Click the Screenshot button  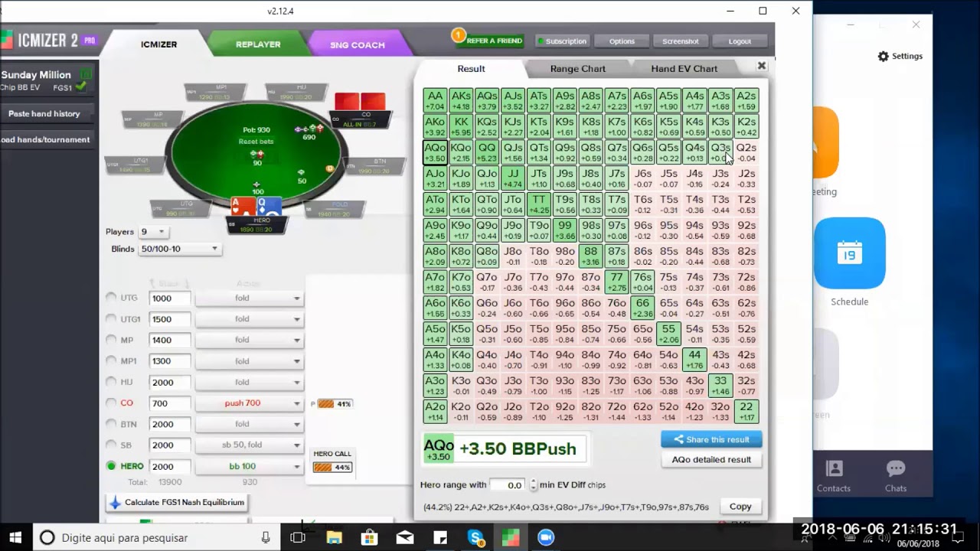(681, 41)
